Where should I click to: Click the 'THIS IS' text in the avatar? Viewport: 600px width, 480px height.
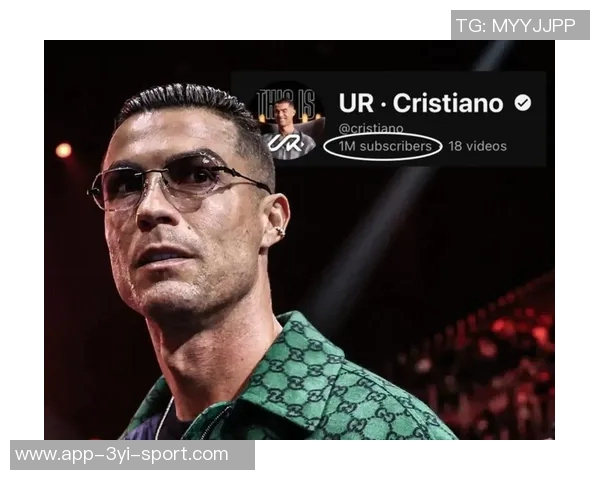pos(286,103)
